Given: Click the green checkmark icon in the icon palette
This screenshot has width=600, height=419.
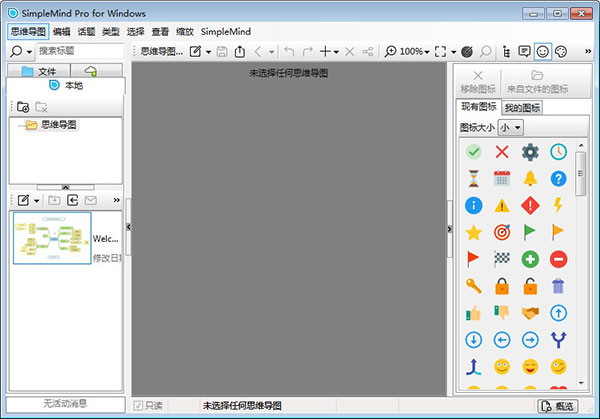Looking at the screenshot, I should (474, 152).
